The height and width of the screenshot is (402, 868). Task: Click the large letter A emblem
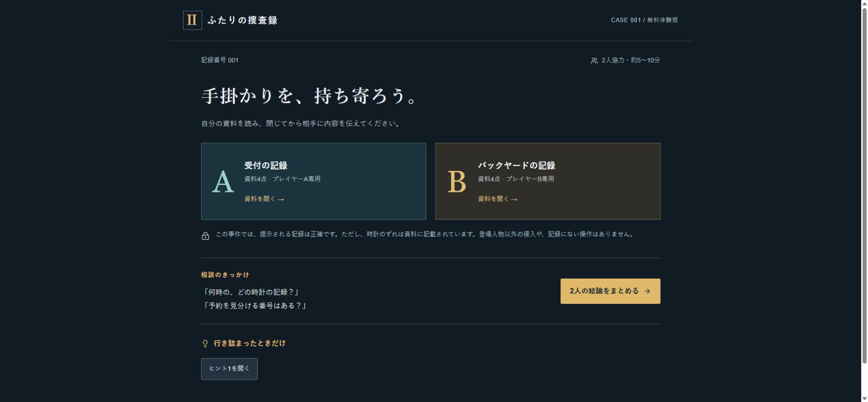click(223, 182)
